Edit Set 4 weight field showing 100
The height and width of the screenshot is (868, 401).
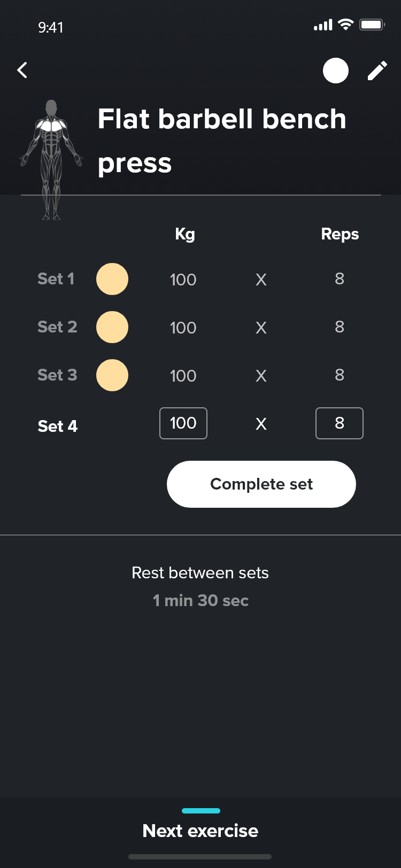[x=183, y=423]
